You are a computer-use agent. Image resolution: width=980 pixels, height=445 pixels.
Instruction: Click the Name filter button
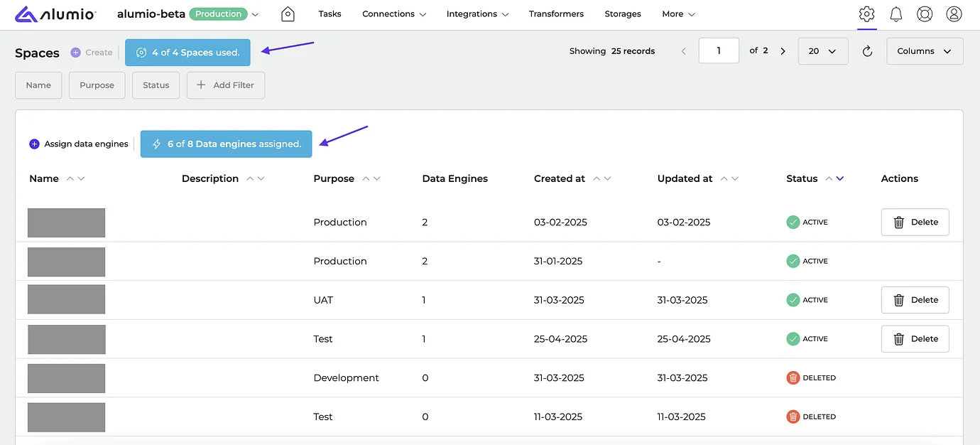pos(38,85)
